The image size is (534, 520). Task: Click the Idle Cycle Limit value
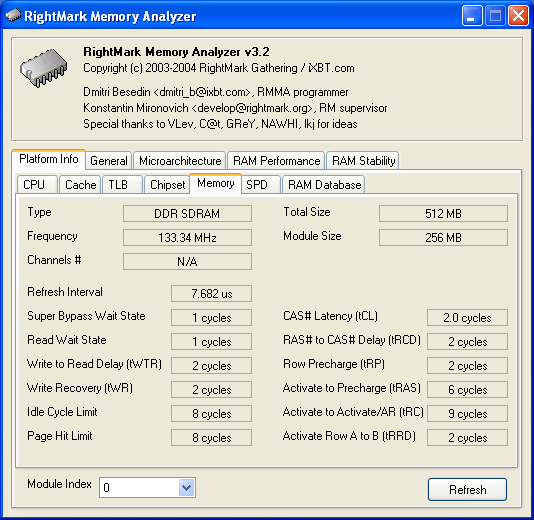click(x=211, y=414)
